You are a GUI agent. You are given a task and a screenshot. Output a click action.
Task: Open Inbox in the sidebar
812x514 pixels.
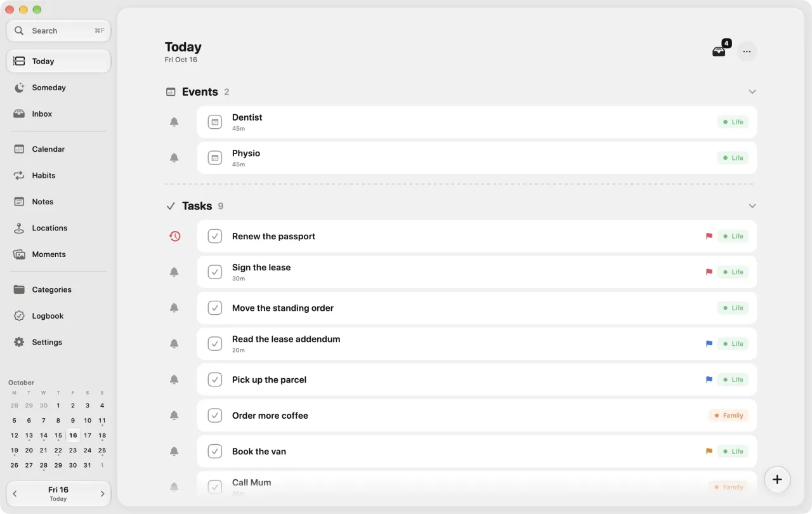point(58,114)
